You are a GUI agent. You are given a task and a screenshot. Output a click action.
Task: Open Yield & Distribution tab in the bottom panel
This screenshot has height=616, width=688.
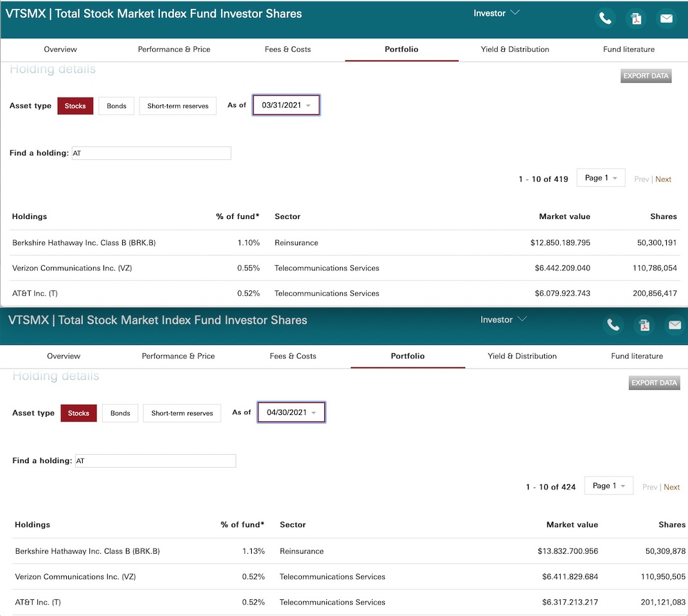[x=522, y=356]
